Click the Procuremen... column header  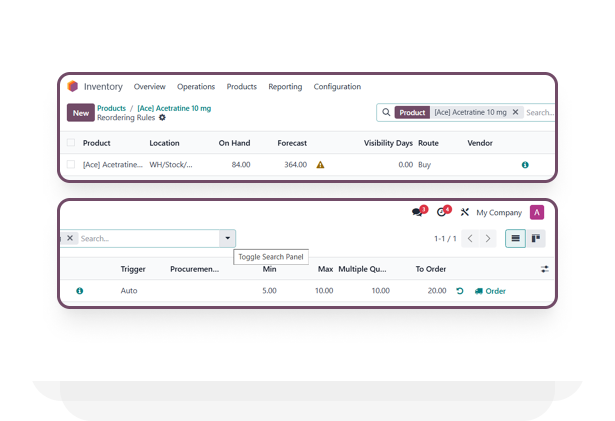[195, 269]
